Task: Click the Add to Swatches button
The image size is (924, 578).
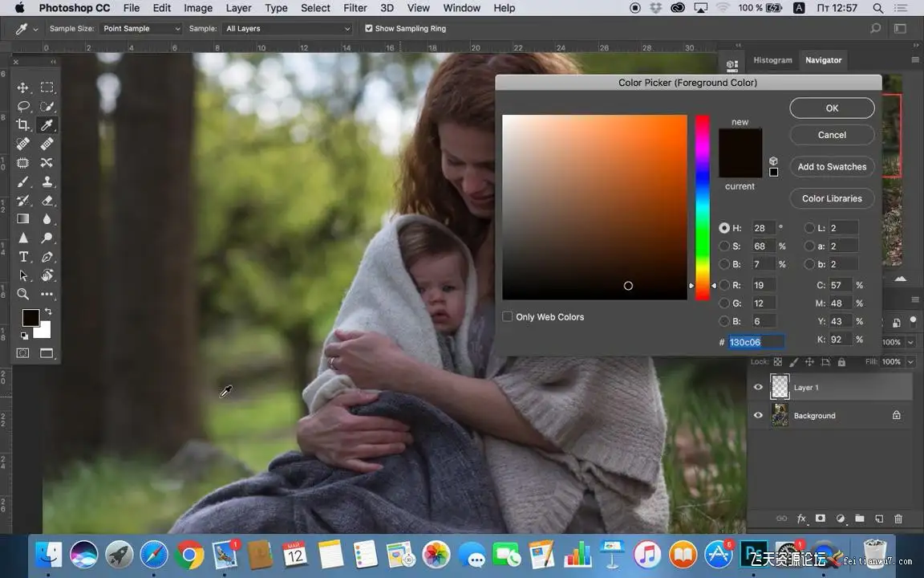Action: (x=832, y=167)
